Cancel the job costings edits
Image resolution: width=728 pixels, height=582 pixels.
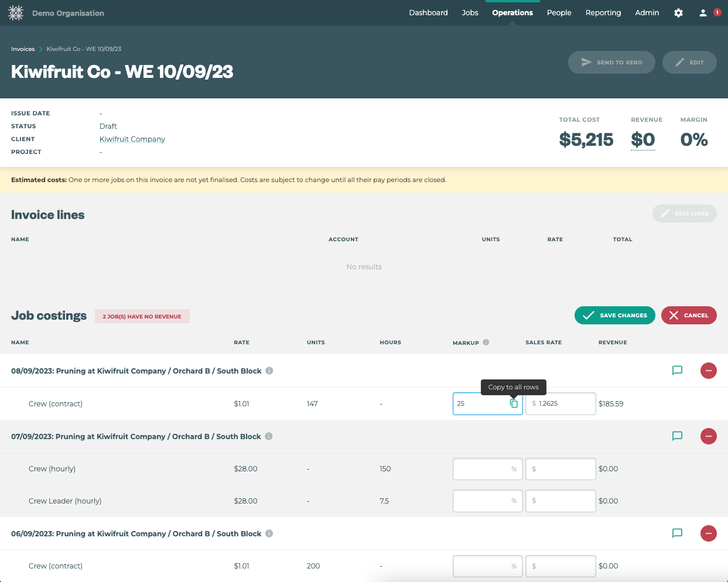pos(688,315)
